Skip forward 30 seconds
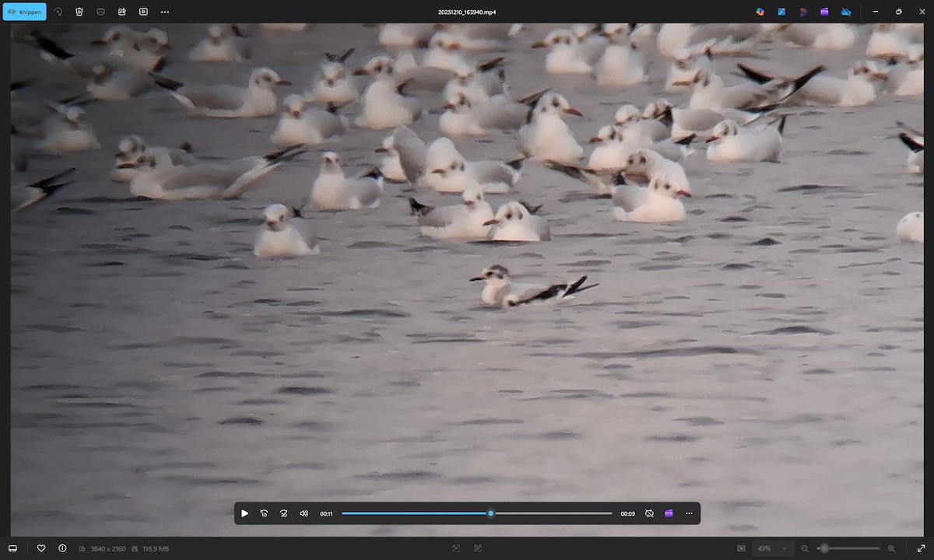934x560 pixels. coord(284,513)
